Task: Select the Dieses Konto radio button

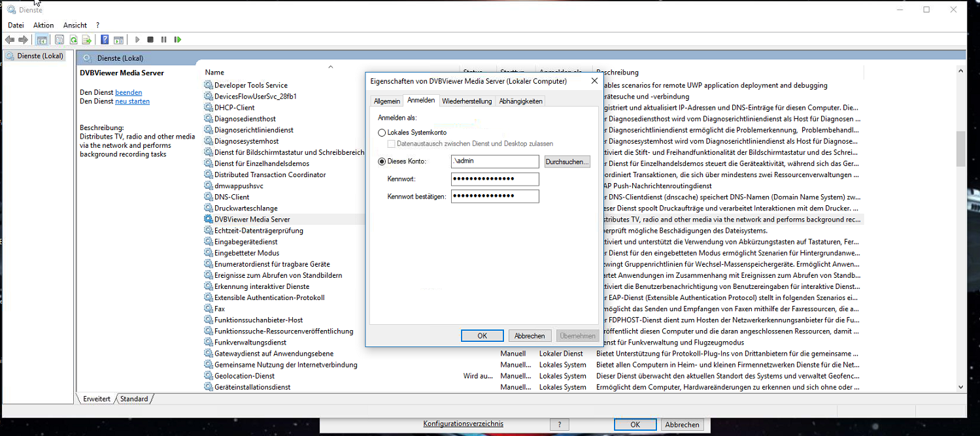Action: pos(382,161)
